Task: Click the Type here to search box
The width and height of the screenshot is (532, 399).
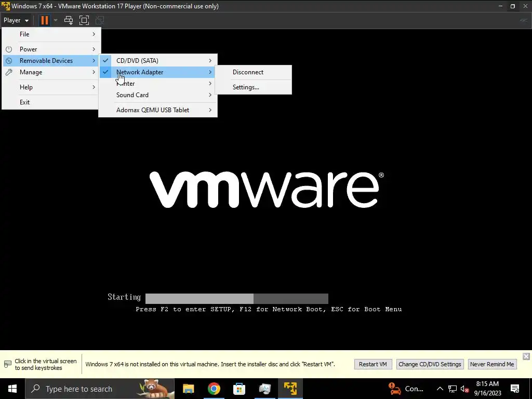Action: [100, 389]
